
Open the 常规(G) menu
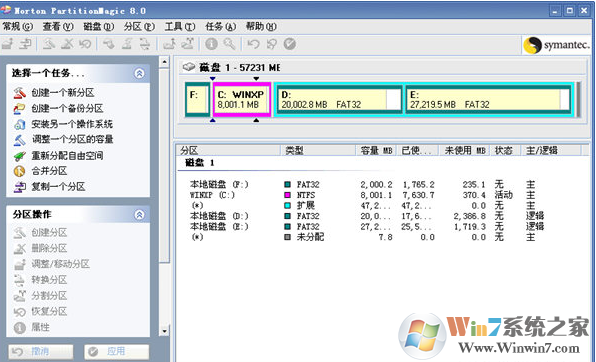(17, 26)
